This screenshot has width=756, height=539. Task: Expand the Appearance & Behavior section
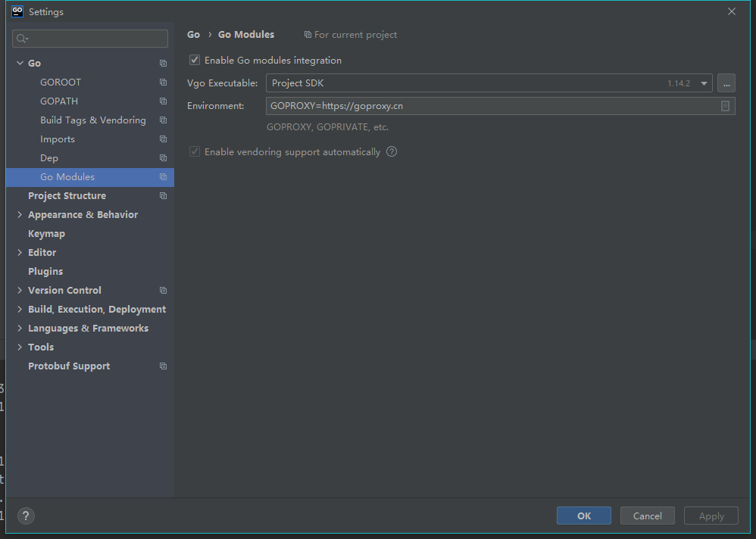[x=20, y=215]
